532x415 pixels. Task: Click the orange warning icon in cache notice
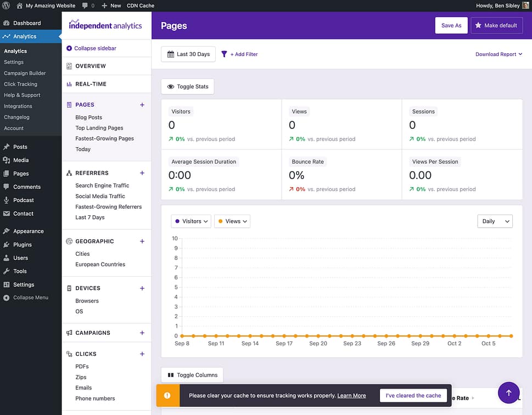coord(167,395)
